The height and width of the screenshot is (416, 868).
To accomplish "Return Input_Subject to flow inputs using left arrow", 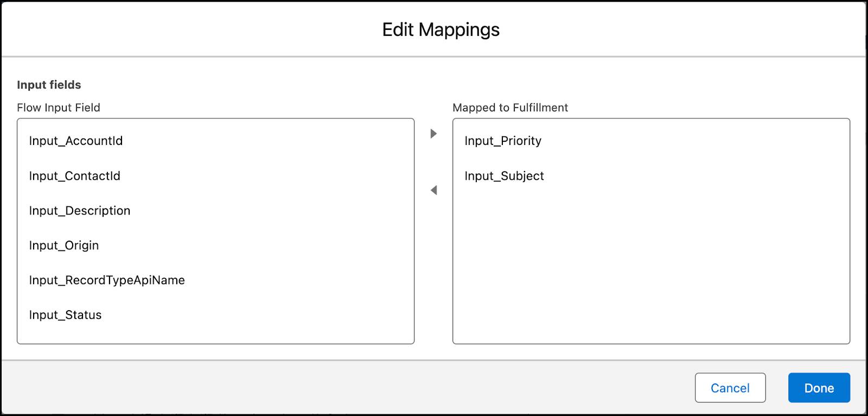I will tap(433, 190).
